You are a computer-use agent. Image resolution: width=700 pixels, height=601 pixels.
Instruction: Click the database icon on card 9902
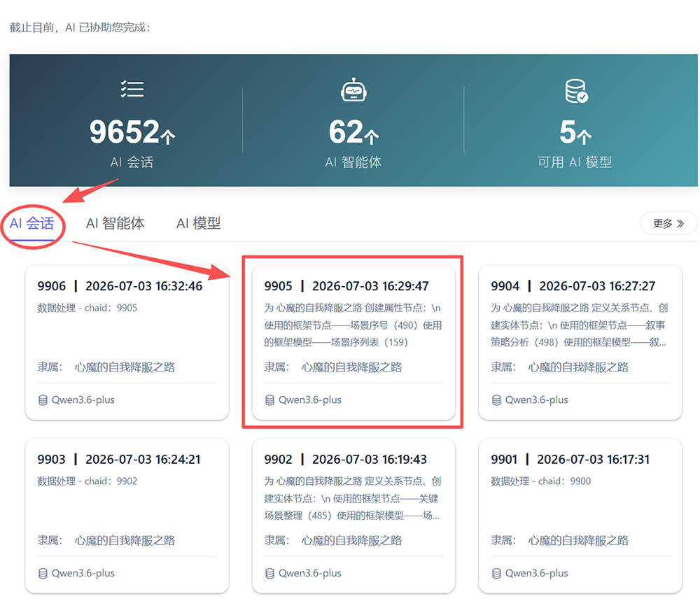point(269,573)
